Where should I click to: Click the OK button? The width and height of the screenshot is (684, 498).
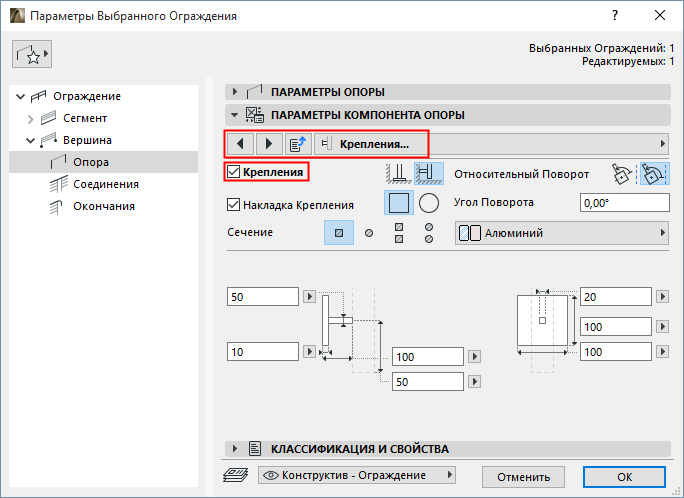[x=624, y=477]
